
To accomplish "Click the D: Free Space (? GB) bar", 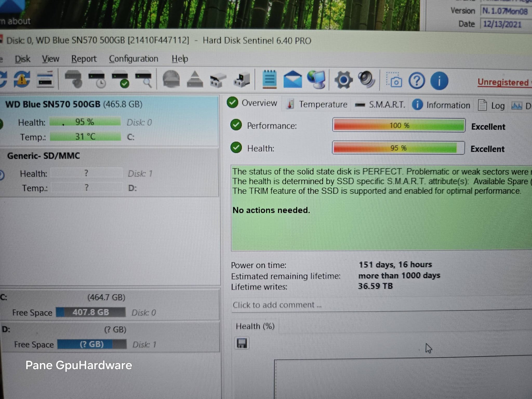I will click(92, 344).
